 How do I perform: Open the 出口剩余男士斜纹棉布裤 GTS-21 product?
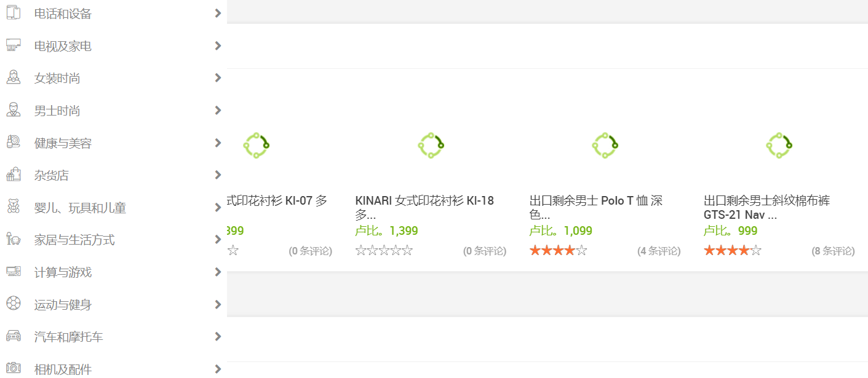(x=766, y=207)
